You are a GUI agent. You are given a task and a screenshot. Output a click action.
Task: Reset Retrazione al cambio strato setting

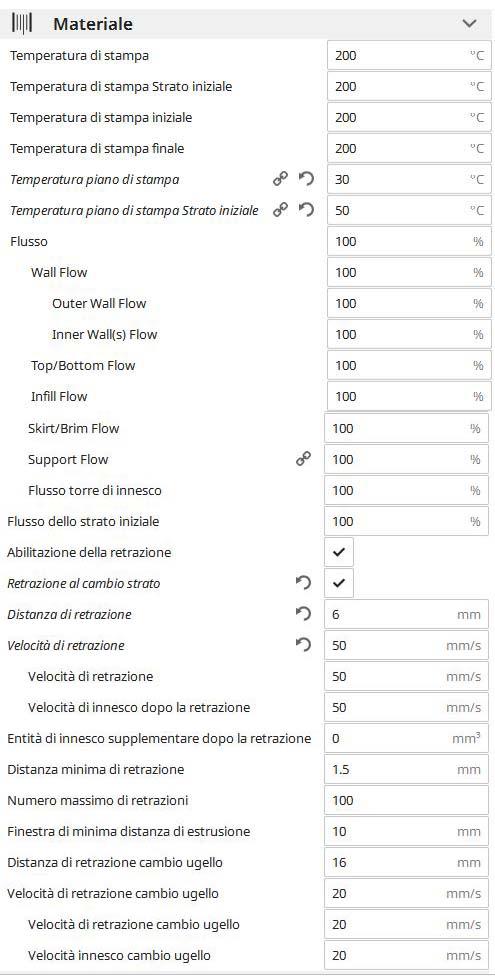(x=303, y=583)
